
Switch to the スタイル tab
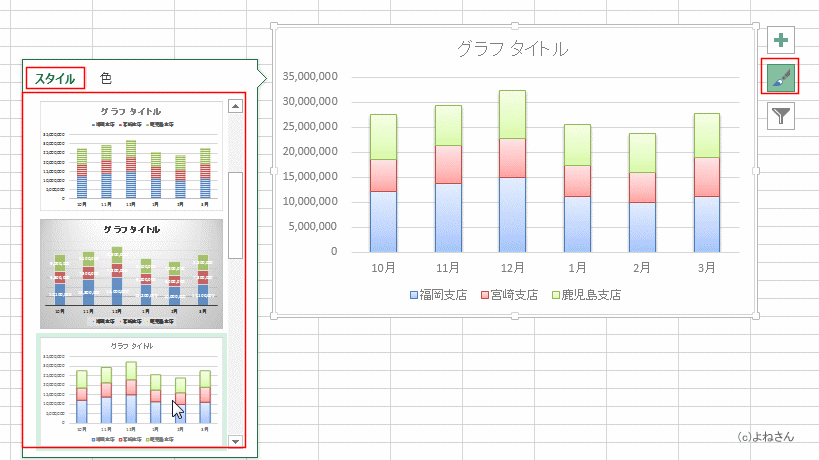click(x=55, y=78)
